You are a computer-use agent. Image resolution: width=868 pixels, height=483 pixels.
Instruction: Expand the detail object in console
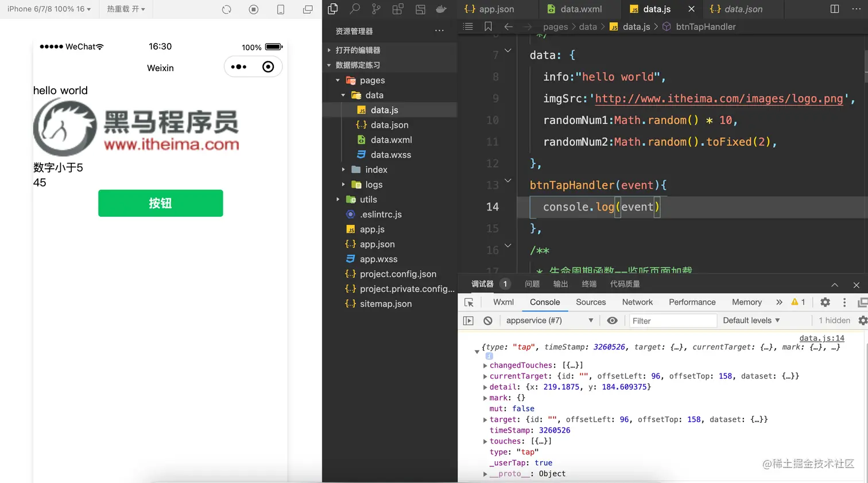[x=485, y=387]
